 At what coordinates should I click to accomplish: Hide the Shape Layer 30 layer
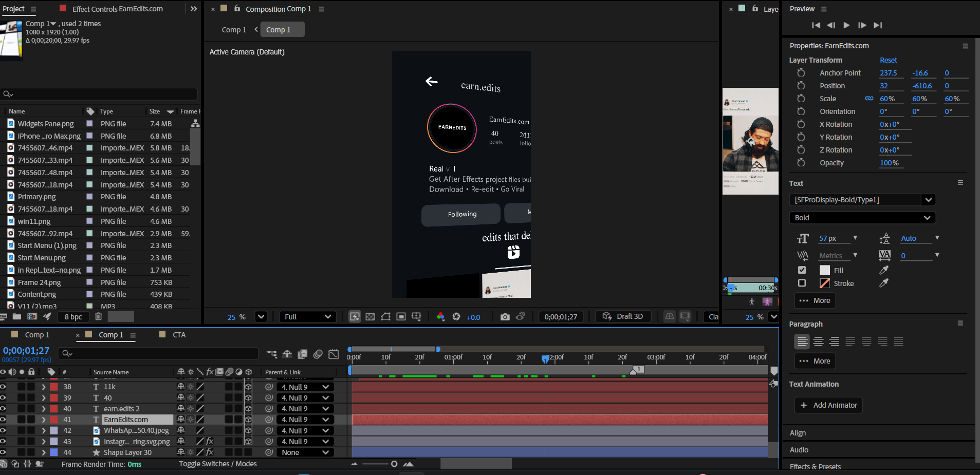[4, 452]
